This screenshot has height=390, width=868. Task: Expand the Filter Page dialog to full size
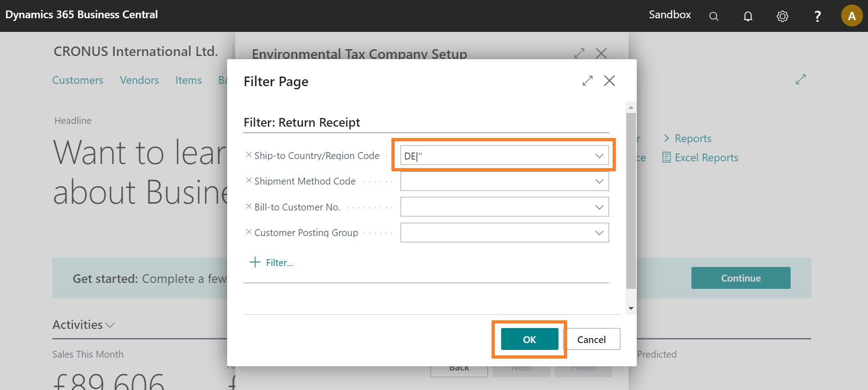click(x=588, y=81)
